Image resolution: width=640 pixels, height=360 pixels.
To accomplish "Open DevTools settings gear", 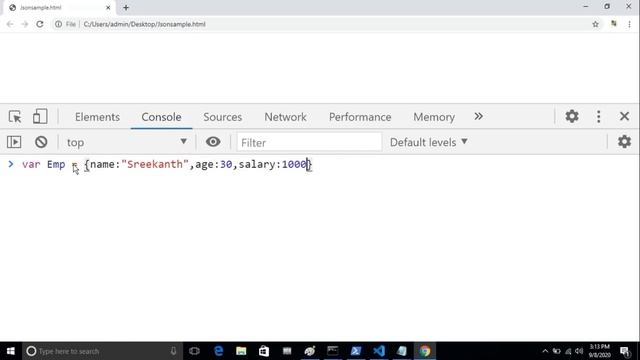I will click(x=572, y=117).
